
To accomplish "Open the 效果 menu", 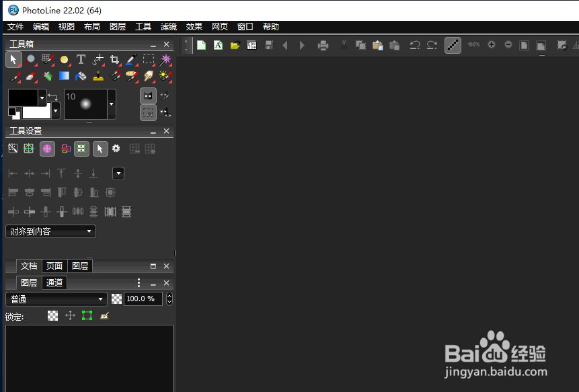I will pos(194,27).
